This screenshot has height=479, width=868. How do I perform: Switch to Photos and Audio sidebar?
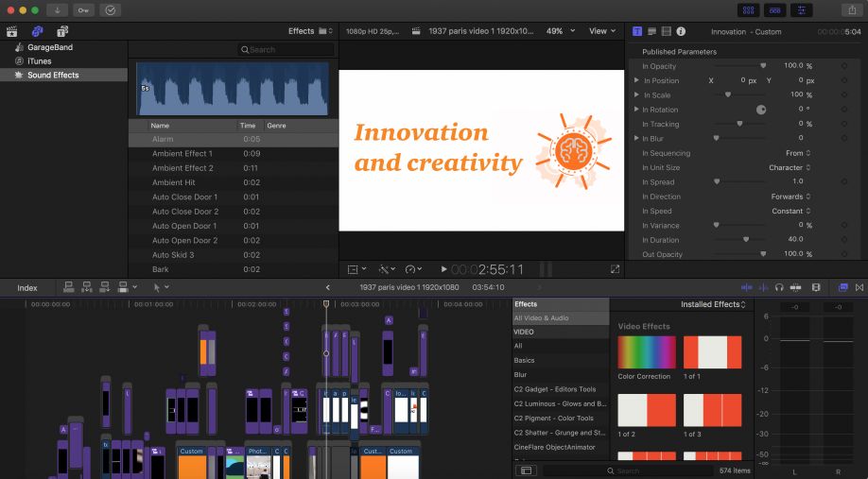[37, 31]
